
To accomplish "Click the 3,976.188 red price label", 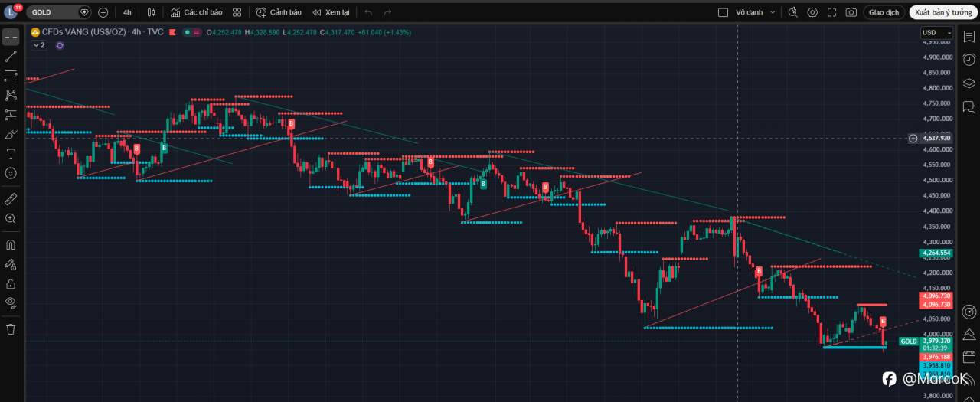I will coord(936,357).
